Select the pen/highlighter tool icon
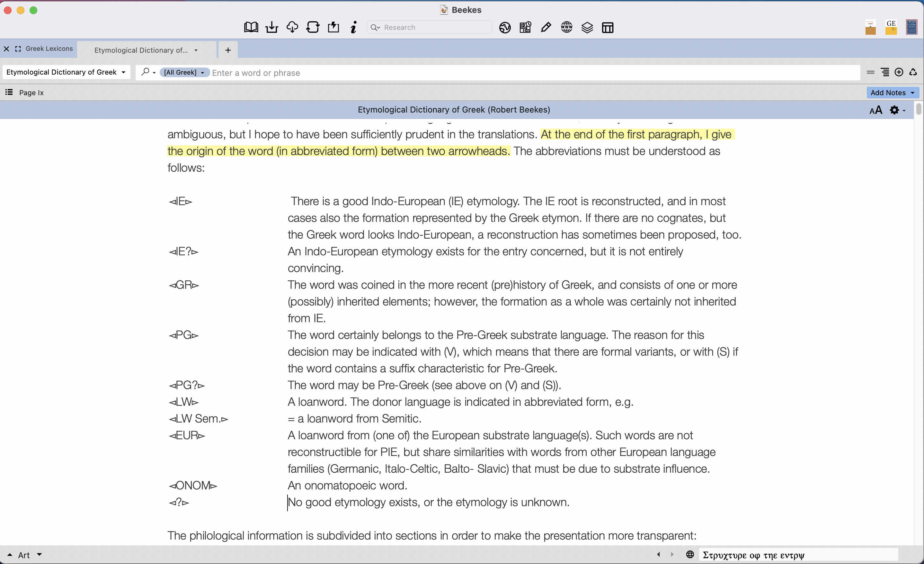The width and height of the screenshot is (924, 564). [x=546, y=27]
